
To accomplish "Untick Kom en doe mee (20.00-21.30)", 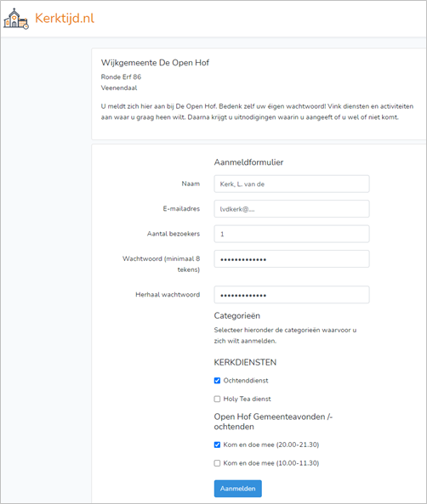I will coord(217,445).
